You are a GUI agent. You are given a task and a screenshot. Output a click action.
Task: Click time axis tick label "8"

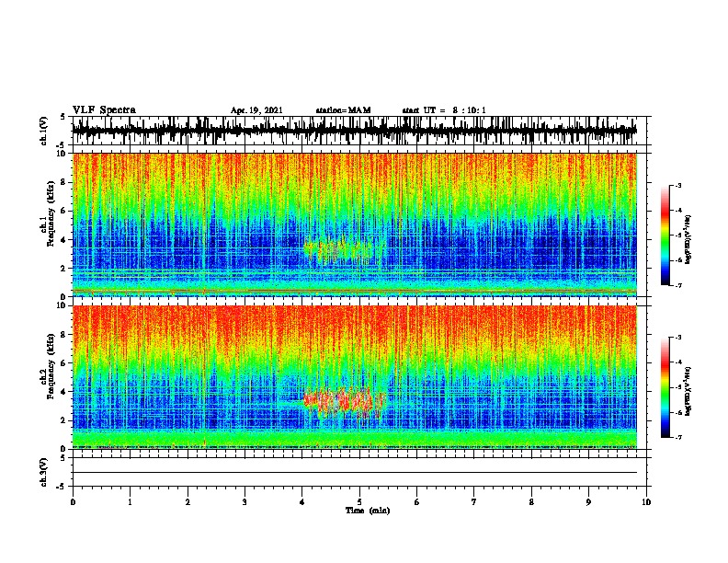pyautogui.click(x=531, y=502)
